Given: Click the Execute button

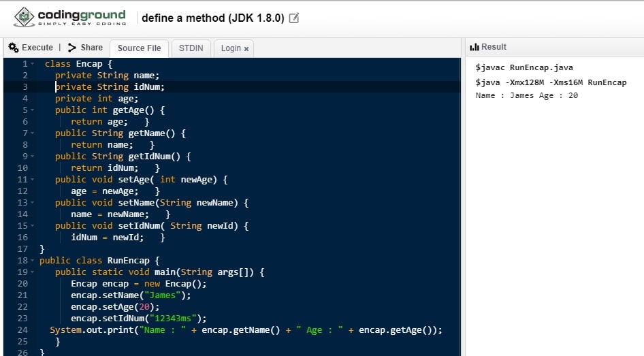Looking at the screenshot, I should [31, 48].
